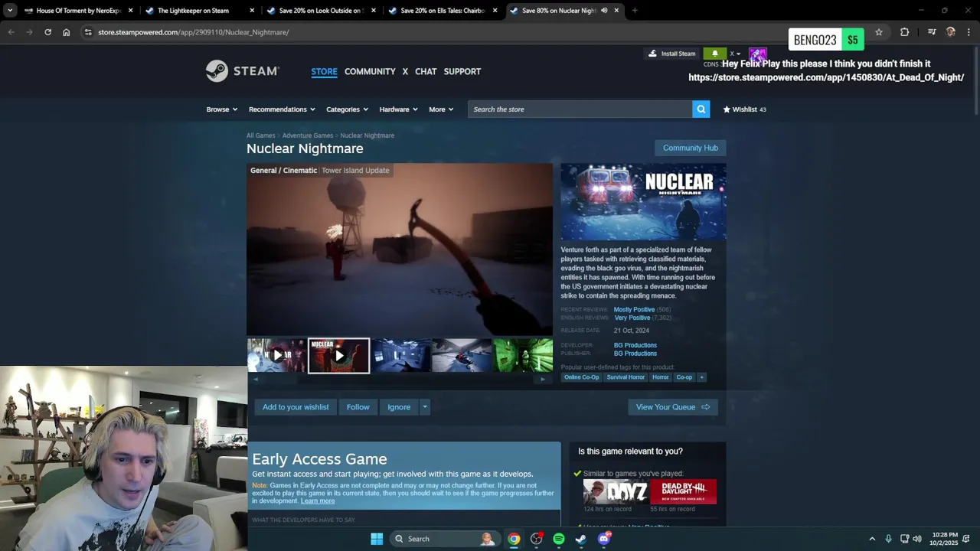The width and height of the screenshot is (980, 551).
Task: Open the account dropdown arrow beside the bell
Action: pos(738,54)
